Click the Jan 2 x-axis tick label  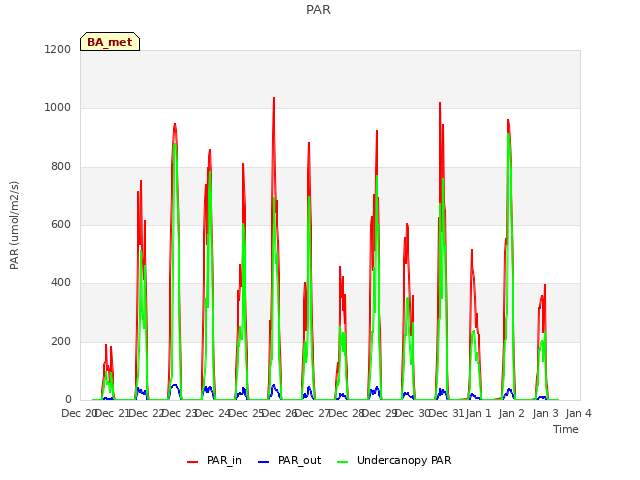click(x=512, y=413)
